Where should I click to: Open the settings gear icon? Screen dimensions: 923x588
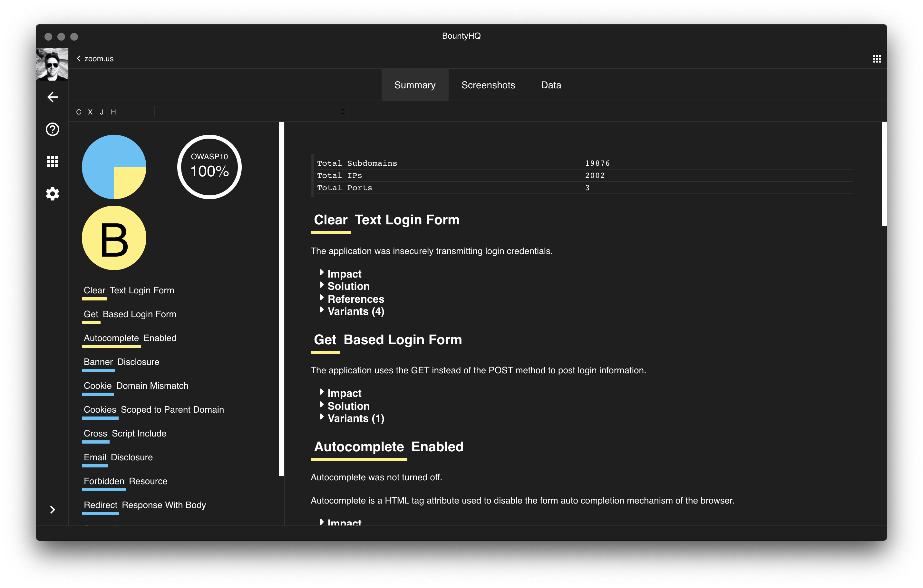pos(53,193)
